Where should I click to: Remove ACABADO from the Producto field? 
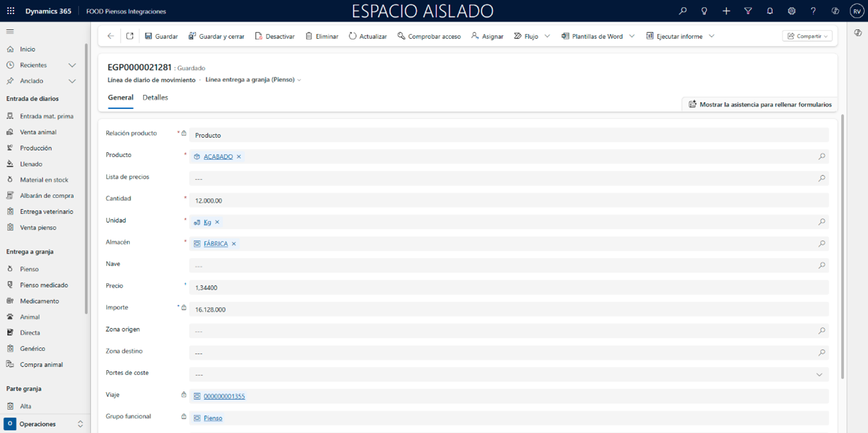pos(239,157)
